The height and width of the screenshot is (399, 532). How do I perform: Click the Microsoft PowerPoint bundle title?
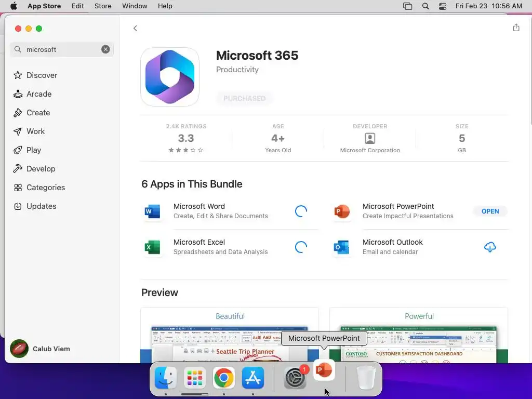(x=398, y=206)
